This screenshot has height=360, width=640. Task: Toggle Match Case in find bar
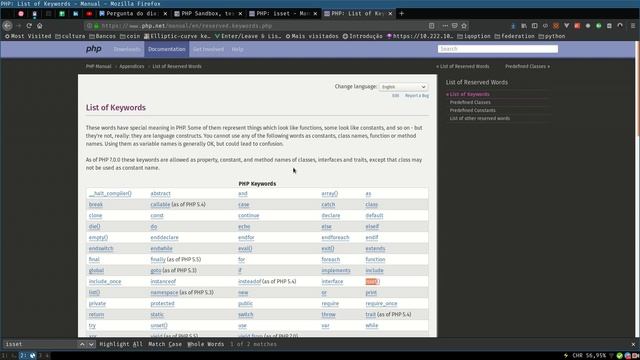pos(165,344)
